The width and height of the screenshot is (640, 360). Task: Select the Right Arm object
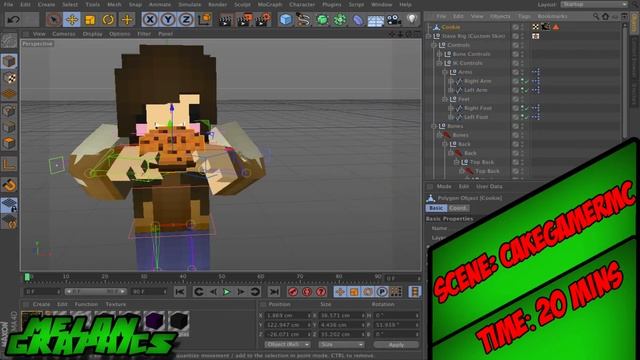[478, 81]
